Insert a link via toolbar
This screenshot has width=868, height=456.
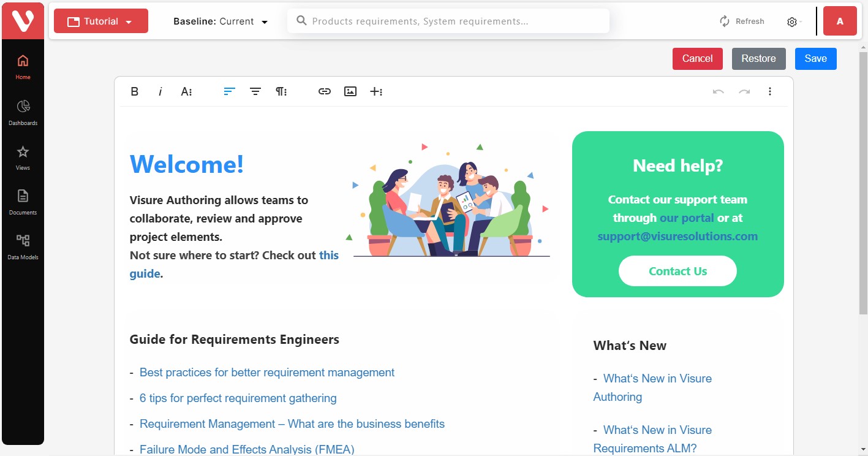[x=325, y=91]
